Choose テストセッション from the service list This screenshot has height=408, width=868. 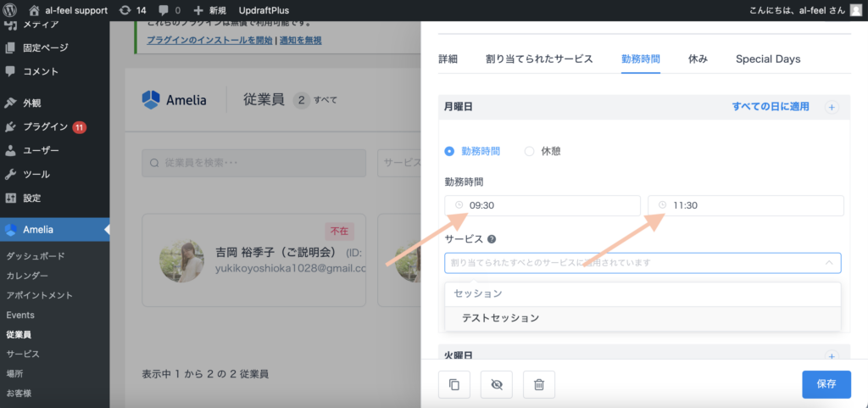pos(500,318)
